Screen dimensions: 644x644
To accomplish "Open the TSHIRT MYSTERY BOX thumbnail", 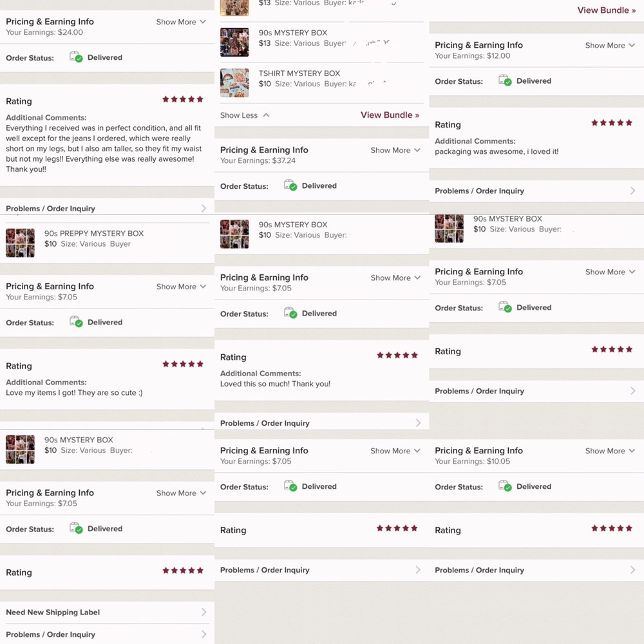I will click(234, 83).
